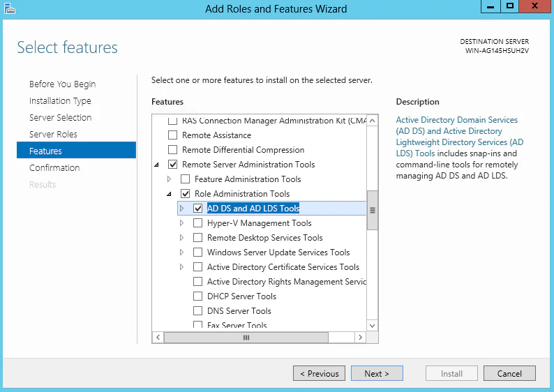The height and width of the screenshot is (392, 554).
Task: Click the vertical scrollbar thumb in Features
Action: tap(372, 211)
